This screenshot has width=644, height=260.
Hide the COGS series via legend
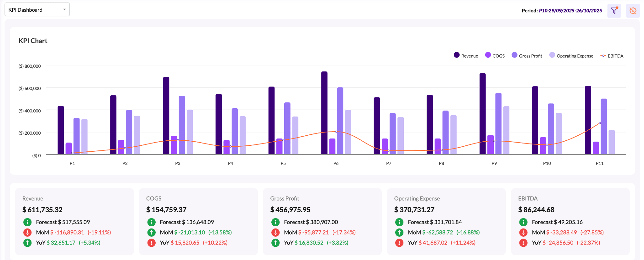point(495,56)
